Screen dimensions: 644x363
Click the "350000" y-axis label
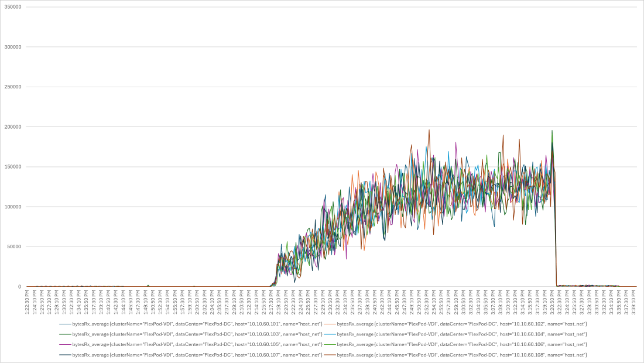click(13, 7)
